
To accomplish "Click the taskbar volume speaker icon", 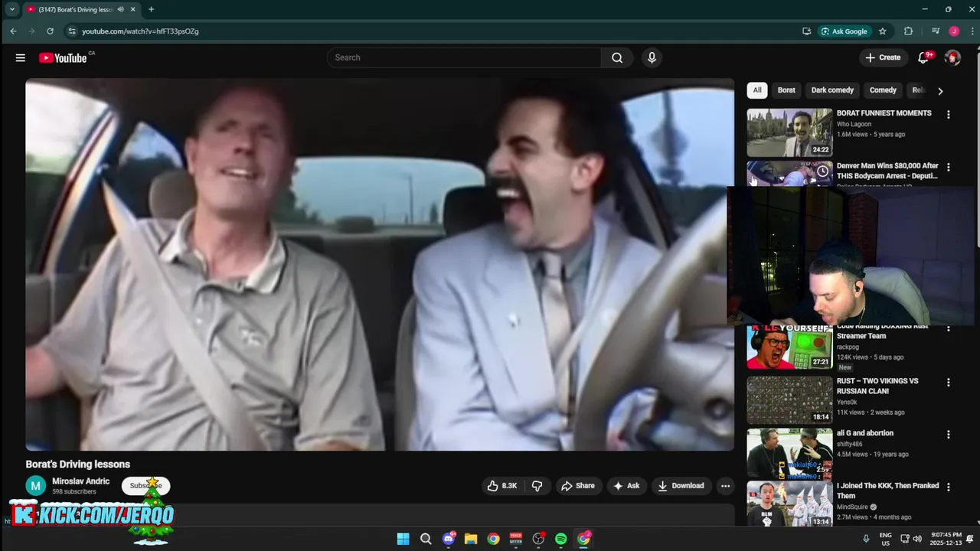I will click(x=917, y=539).
